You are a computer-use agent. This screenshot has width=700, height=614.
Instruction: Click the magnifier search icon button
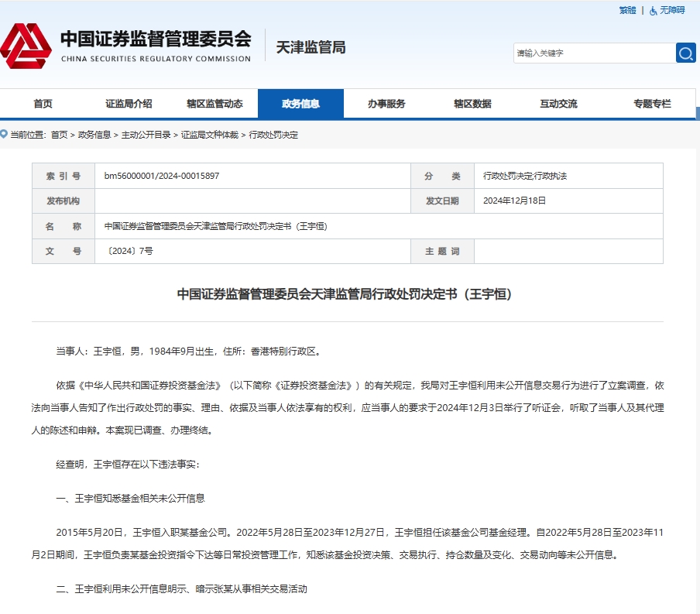(x=685, y=53)
